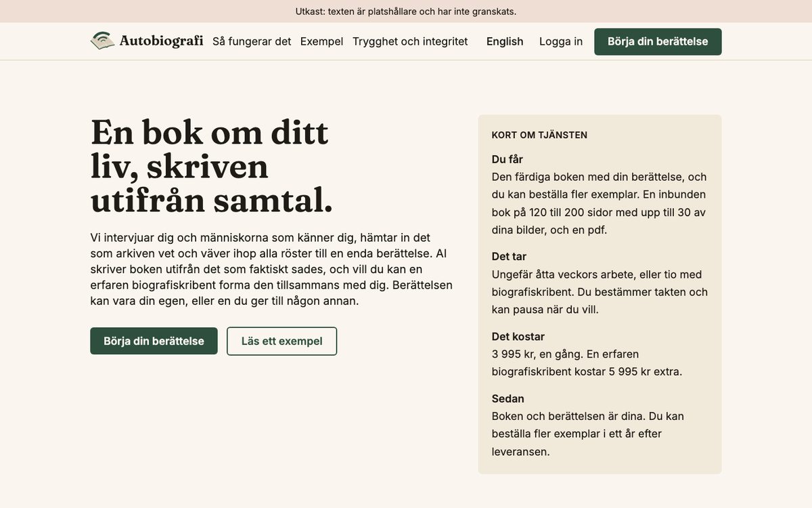Switch language to English

coord(505,41)
